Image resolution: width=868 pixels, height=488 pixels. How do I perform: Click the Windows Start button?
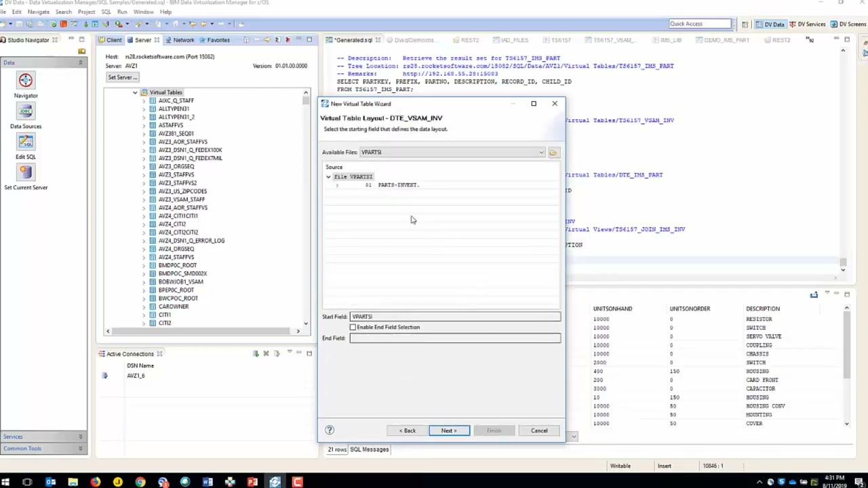click(5, 482)
